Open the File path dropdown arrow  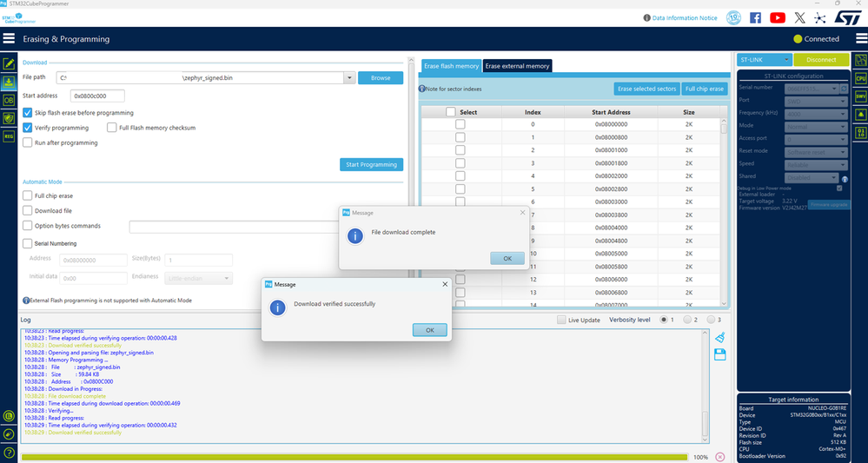point(349,78)
